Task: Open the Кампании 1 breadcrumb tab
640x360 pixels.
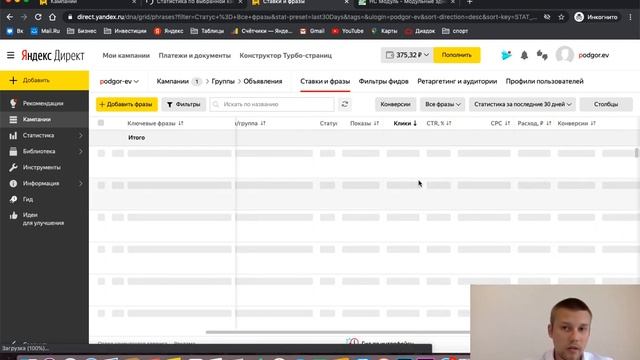Action: point(178,82)
